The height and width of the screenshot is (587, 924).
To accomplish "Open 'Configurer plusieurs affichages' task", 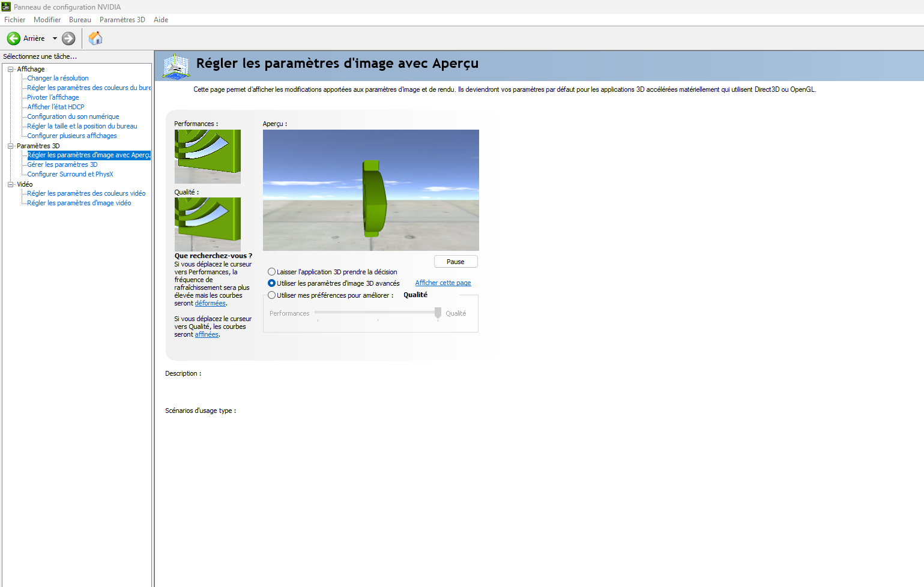I will click(72, 136).
